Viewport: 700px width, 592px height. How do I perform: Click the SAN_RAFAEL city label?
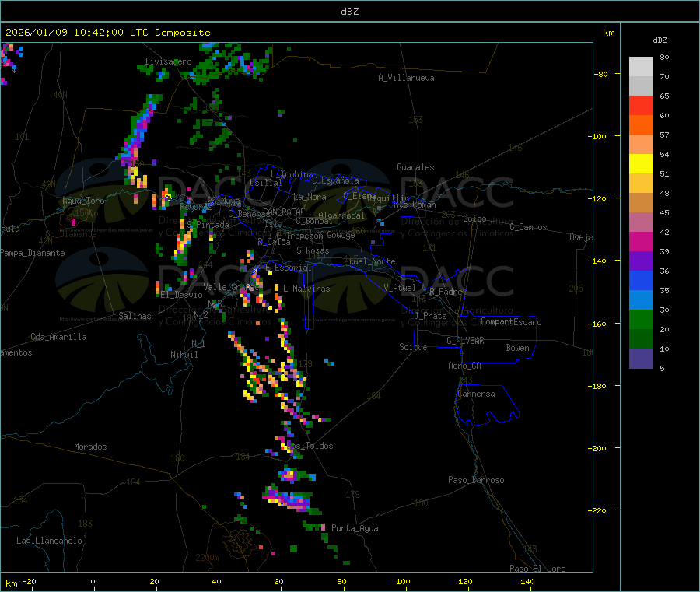coord(285,212)
